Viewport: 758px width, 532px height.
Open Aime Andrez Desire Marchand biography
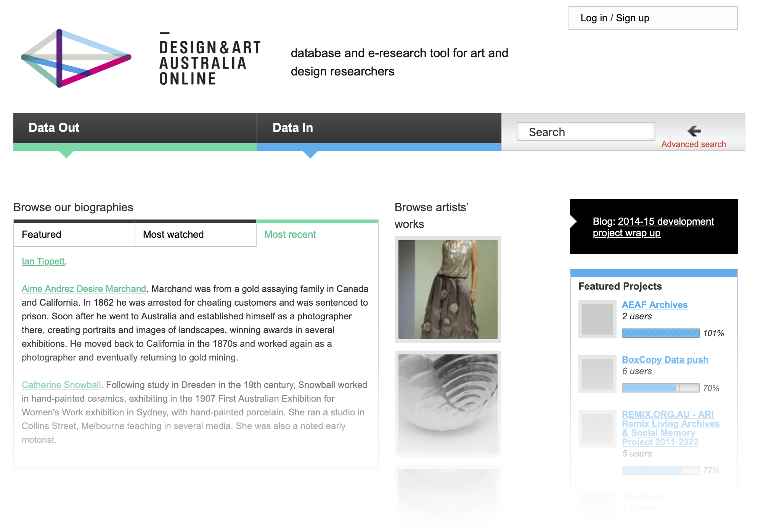pyautogui.click(x=84, y=289)
